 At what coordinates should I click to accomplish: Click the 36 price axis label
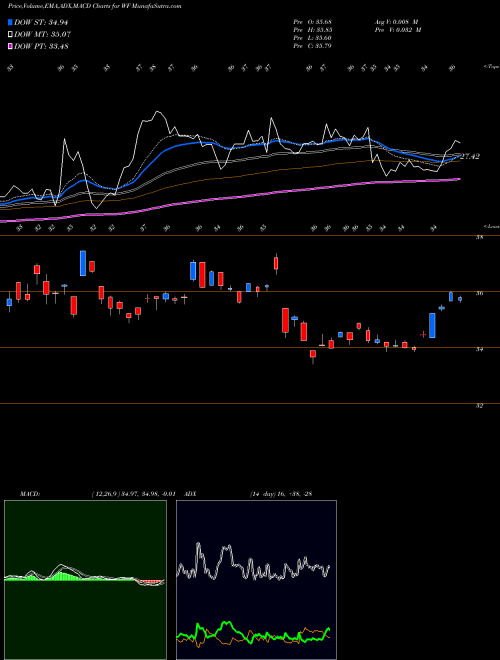(x=479, y=293)
